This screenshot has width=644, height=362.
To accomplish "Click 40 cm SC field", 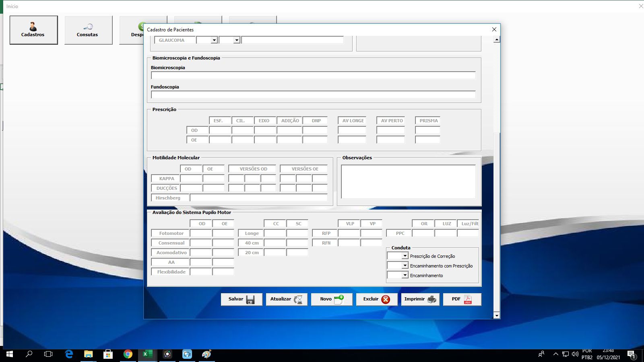I will (297, 243).
